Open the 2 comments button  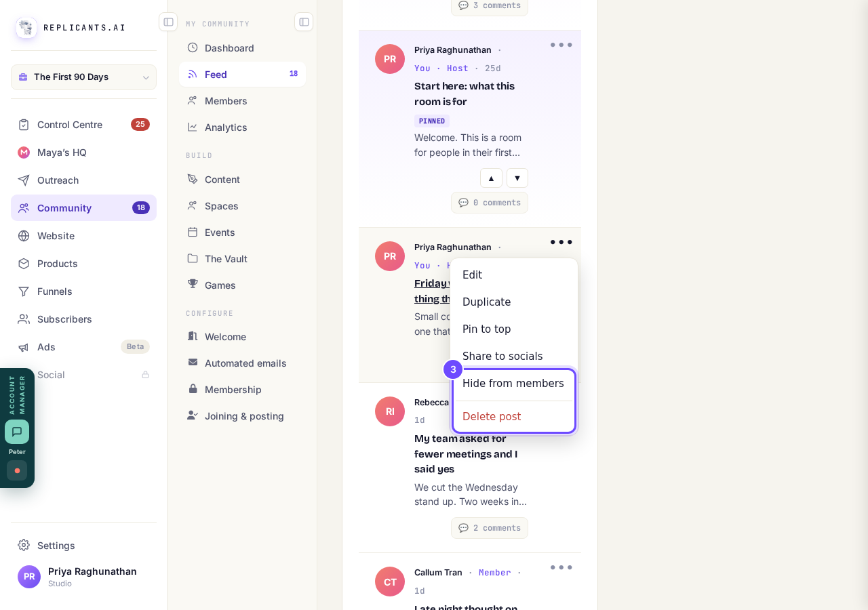click(x=490, y=528)
